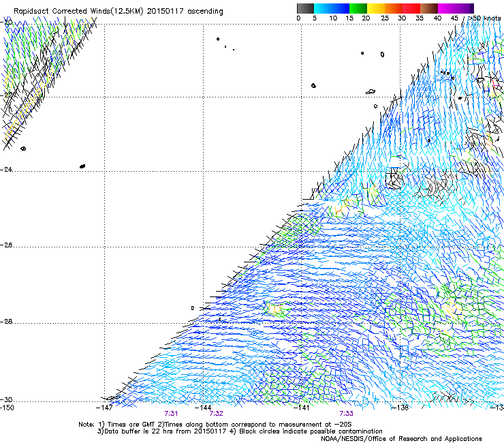The height and width of the screenshot is (443, 504).
Task: Click the purple time label '7:32'
Action: 216,414
